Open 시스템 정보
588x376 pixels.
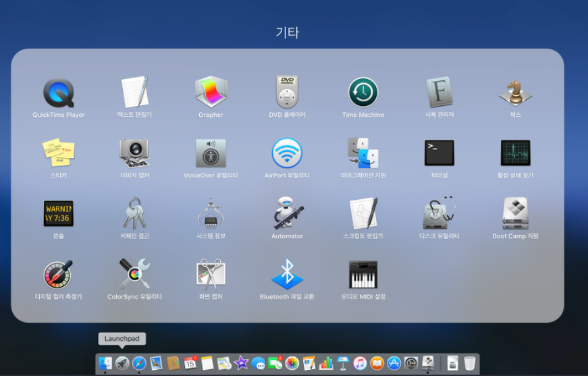[211, 213]
